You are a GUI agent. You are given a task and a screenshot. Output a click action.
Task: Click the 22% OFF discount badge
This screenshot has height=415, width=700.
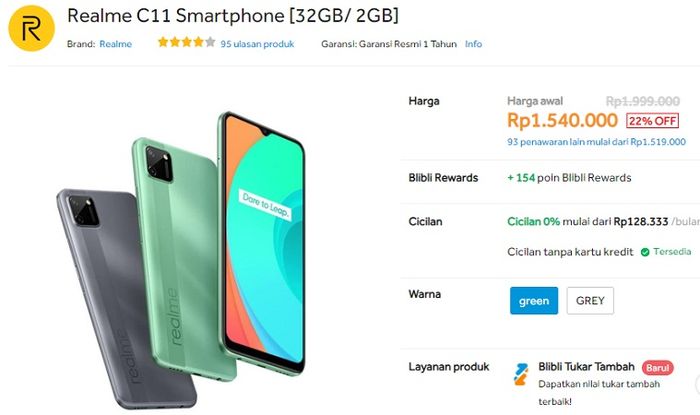[653, 121]
